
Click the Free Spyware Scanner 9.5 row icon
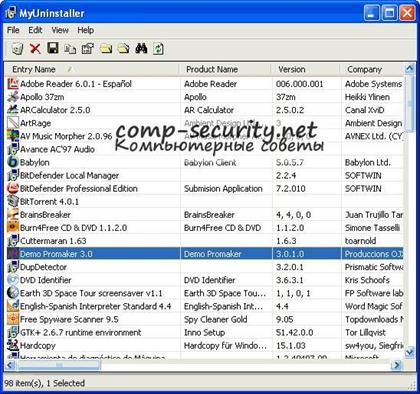[x=13, y=319]
